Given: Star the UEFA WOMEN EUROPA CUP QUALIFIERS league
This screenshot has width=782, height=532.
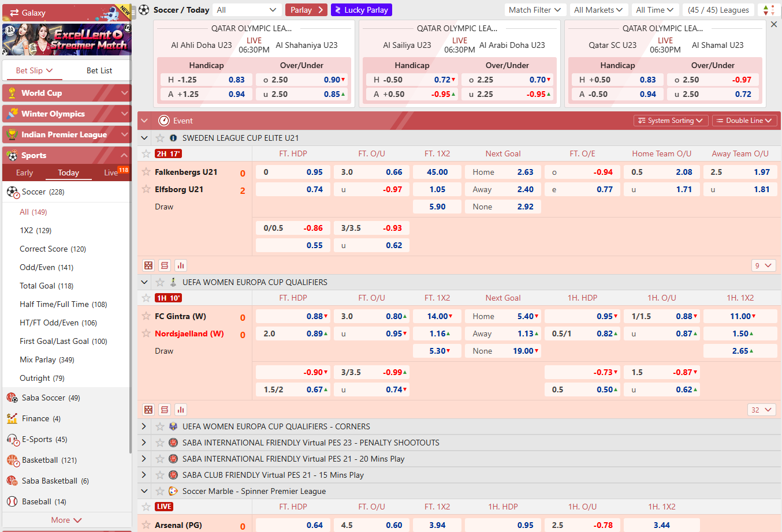Looking at the screenshot, I should [x=159, y=282].
